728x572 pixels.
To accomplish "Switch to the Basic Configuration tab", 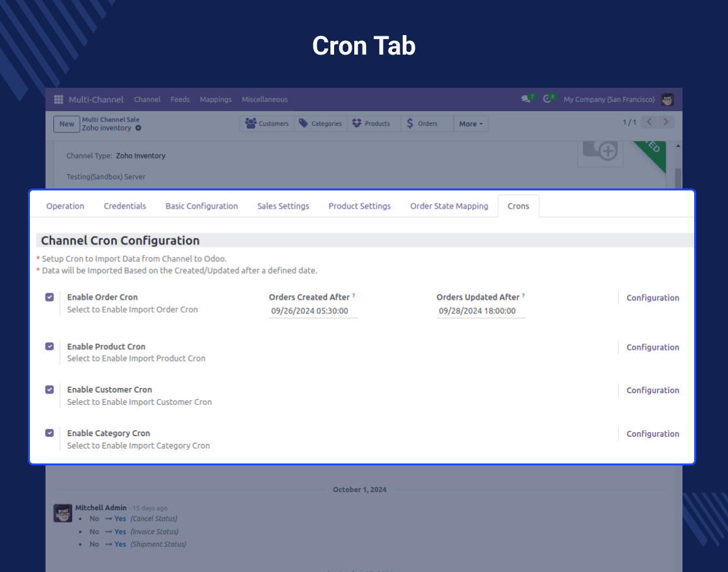I will [x=201, y=206].
